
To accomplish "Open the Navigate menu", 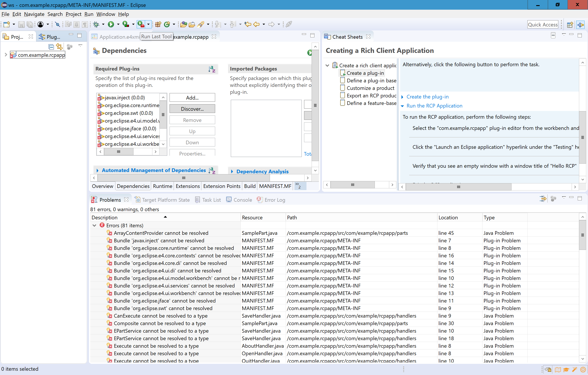I will pos(34,14).
